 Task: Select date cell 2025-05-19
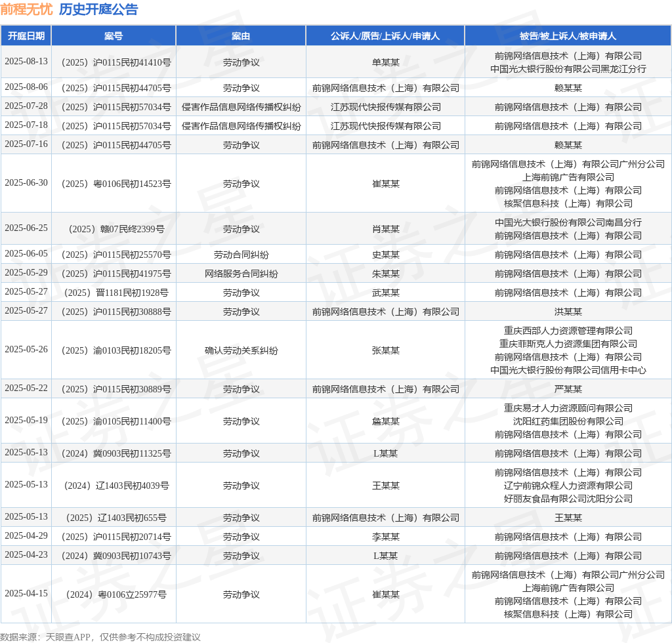[26, 420]
